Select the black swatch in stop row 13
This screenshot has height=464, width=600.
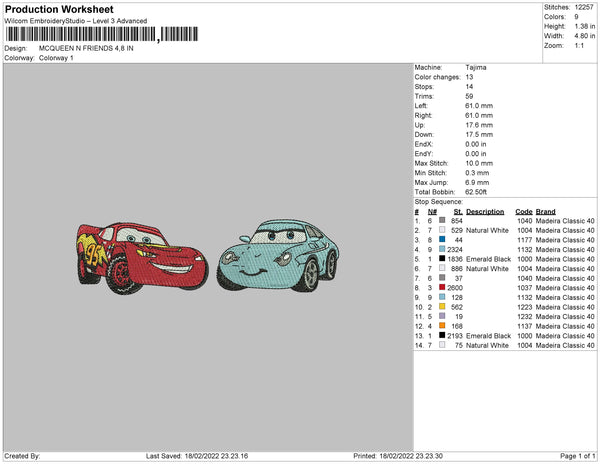click(x=442, y=335)
